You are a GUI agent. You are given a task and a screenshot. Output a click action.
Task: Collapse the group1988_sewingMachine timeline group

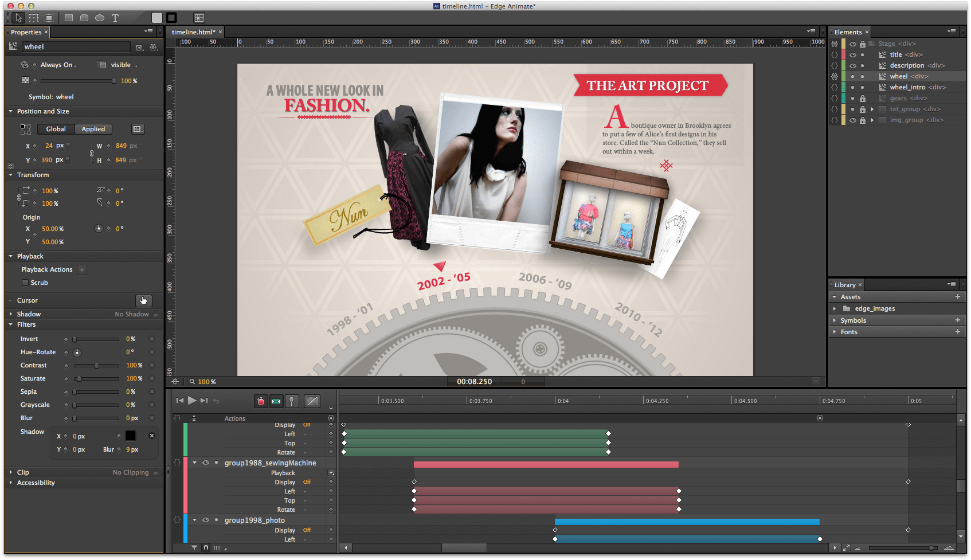(194, 463)
